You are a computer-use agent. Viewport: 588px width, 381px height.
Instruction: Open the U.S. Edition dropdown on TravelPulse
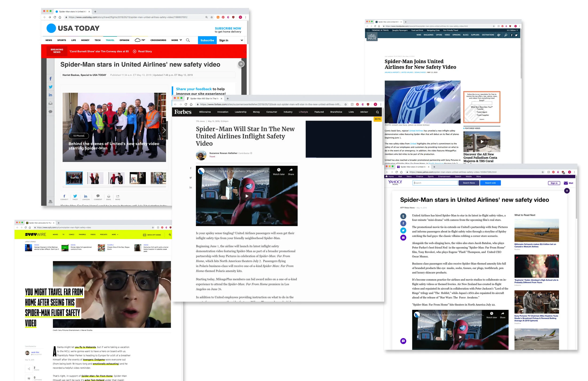click(x=512, y=30)
